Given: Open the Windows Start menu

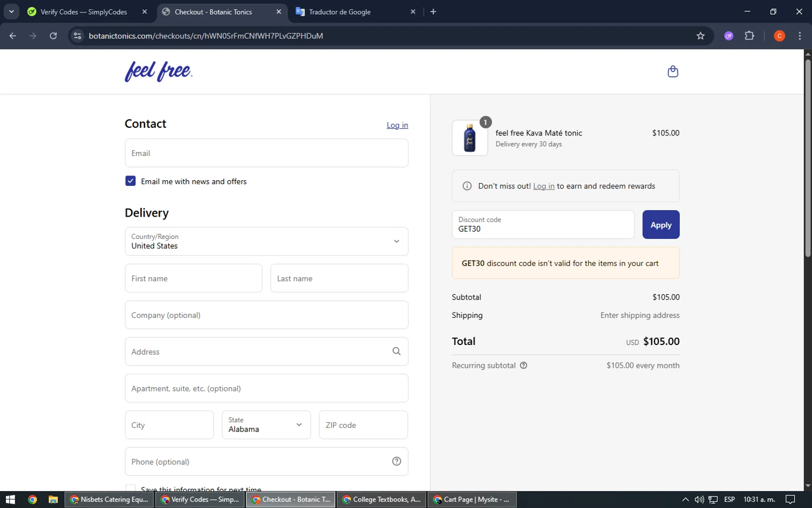Looking at the screenshot, I should click(x=10, y=499).
